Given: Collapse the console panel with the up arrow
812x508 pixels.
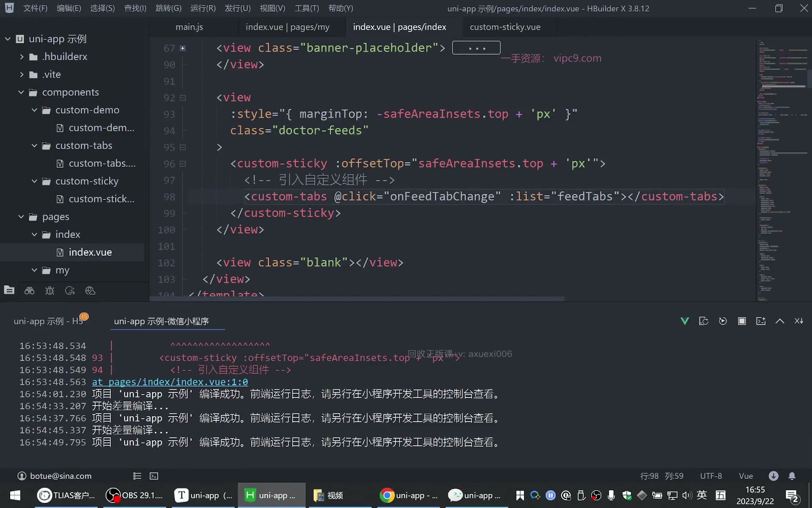Looking at the screenshot, I should tap(780, 321).
